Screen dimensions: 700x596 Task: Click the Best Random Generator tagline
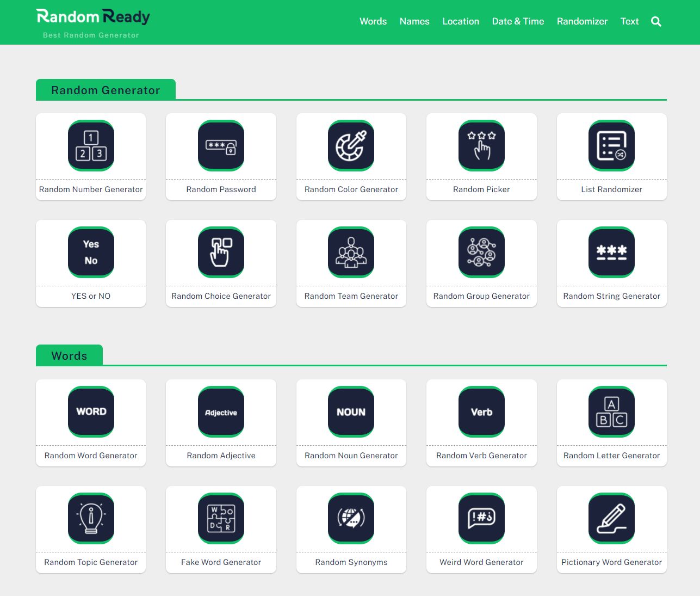pos(91,35)
